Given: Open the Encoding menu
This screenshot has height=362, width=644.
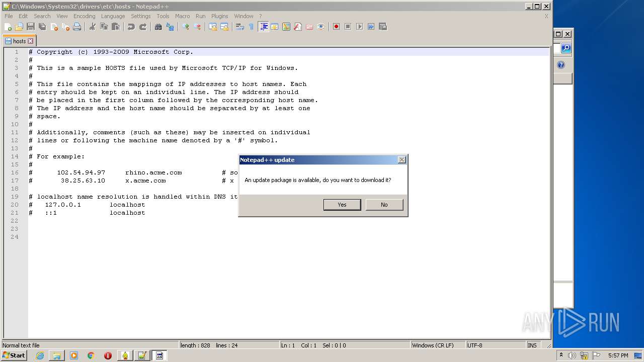Looking at the screenshot, I should (x=85, y=16).
